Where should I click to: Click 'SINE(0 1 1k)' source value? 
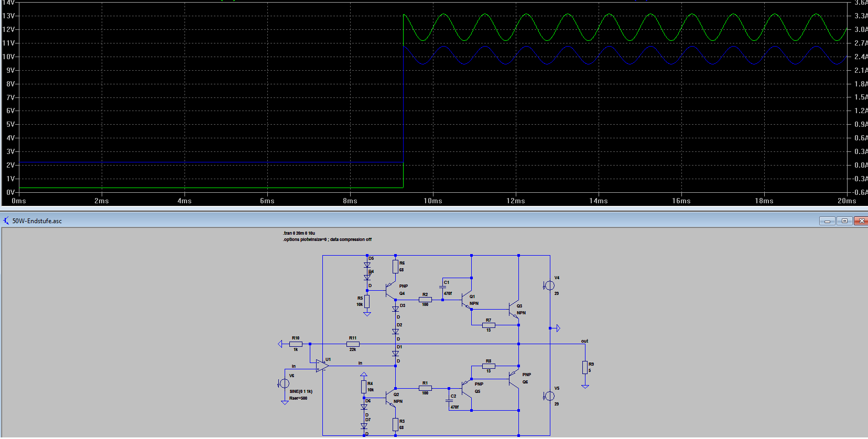[301, 391]
